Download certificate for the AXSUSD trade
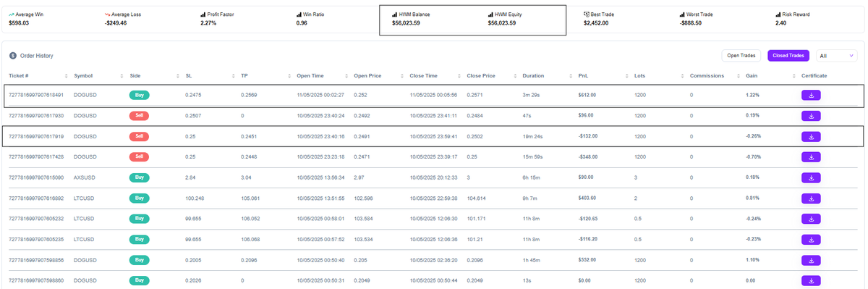 click(x=811, y=177)
